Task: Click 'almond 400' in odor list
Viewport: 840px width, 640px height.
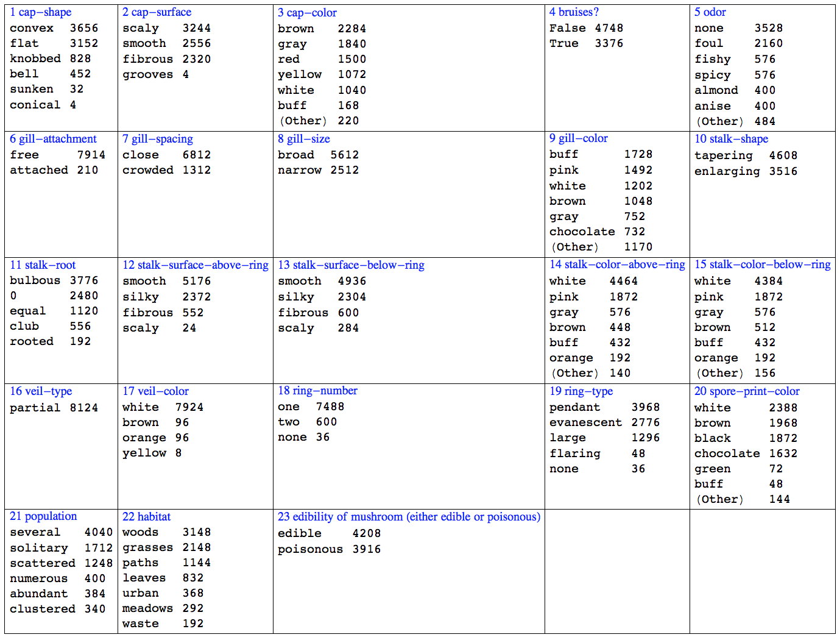Action: (x=735, y=90)
